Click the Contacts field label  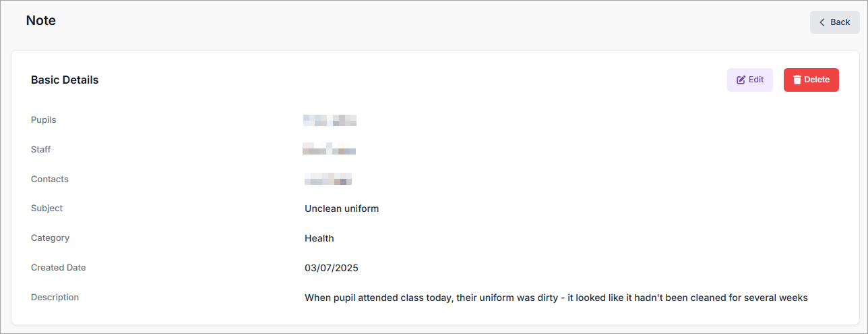pyautogui.click(x=50, y=179)
